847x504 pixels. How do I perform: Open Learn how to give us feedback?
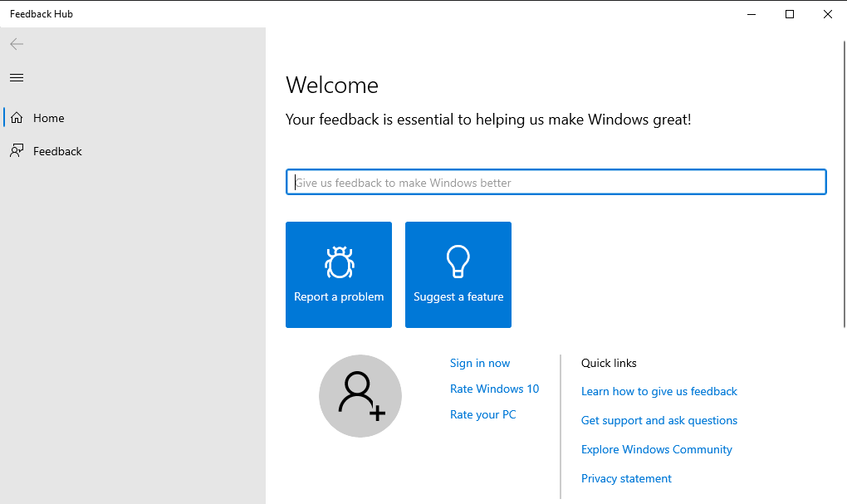659,391
